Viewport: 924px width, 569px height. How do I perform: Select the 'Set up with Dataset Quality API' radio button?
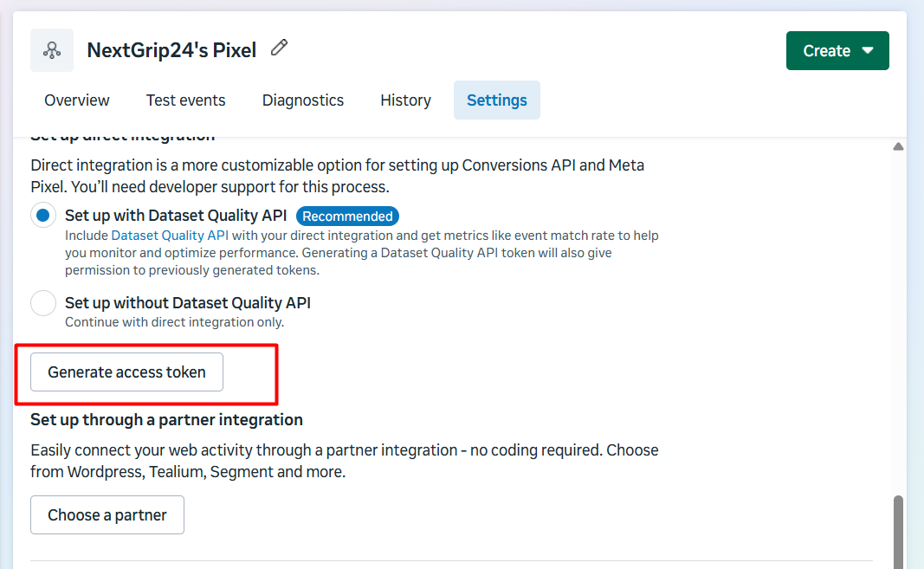coord(43,216)
